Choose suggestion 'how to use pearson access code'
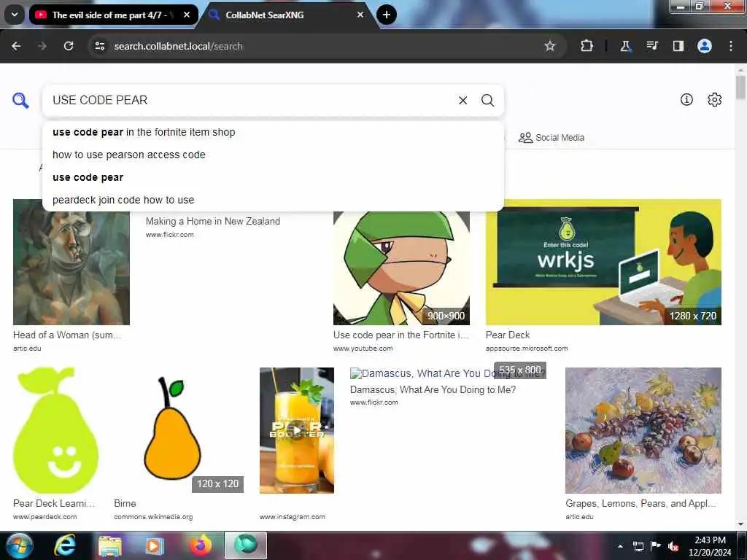The width and height of the screenshot is (747, 560). (x=273, y=155)
